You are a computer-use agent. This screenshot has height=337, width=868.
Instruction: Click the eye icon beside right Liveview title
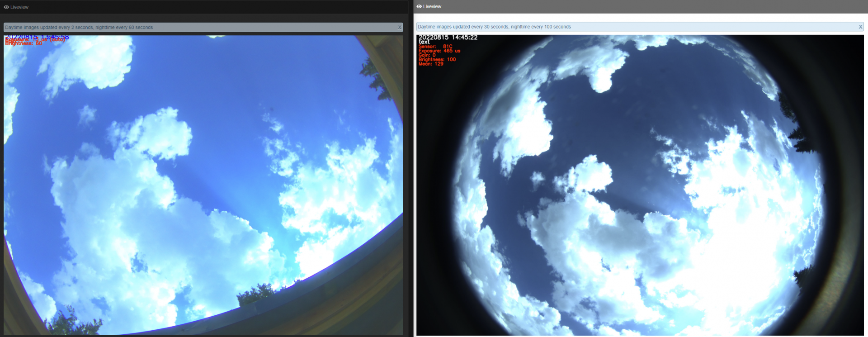click(419, 6)
